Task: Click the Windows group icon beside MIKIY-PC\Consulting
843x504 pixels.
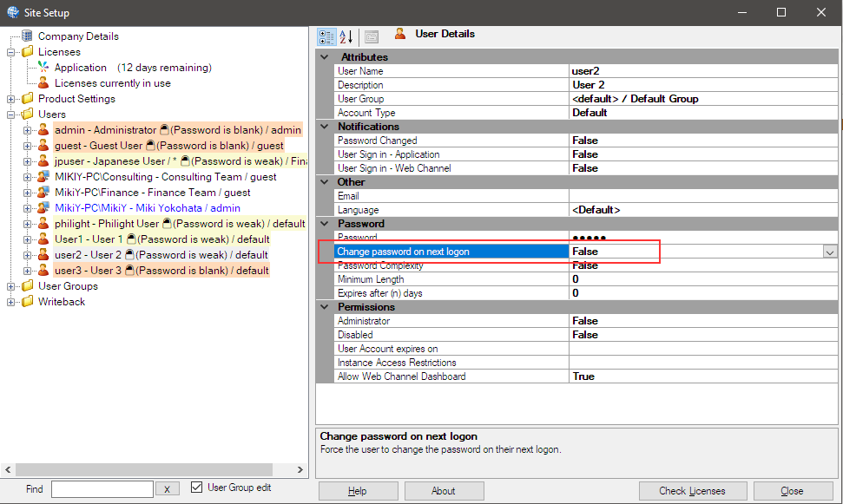Action: [43, 176]
